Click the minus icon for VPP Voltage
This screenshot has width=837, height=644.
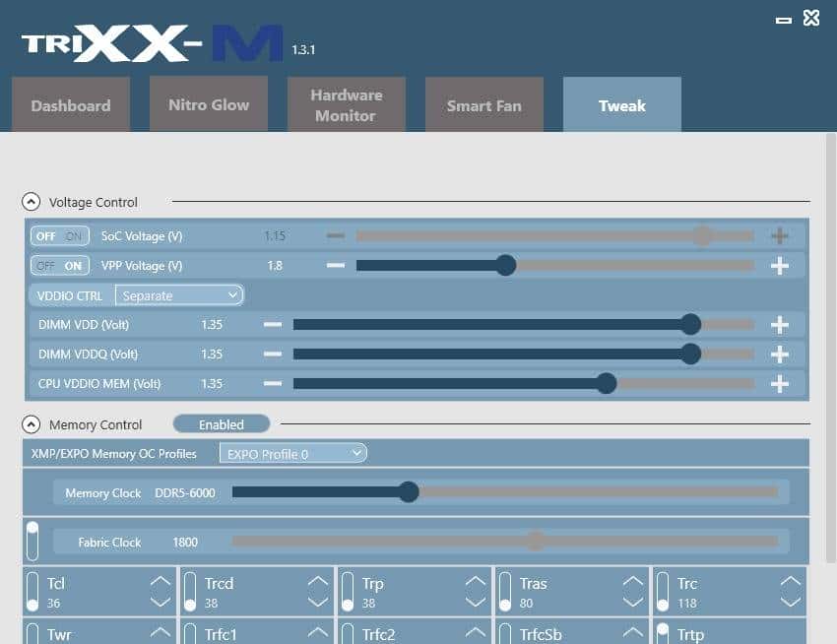(x=336, y=266)
